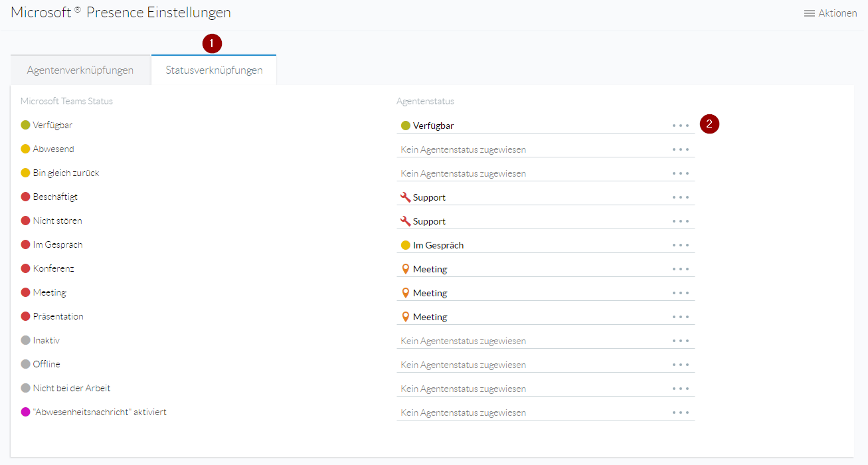This screenshot has height=465, width=868.
Task: Click the Teams status label Verfügbar
Action: pos(52,125)
